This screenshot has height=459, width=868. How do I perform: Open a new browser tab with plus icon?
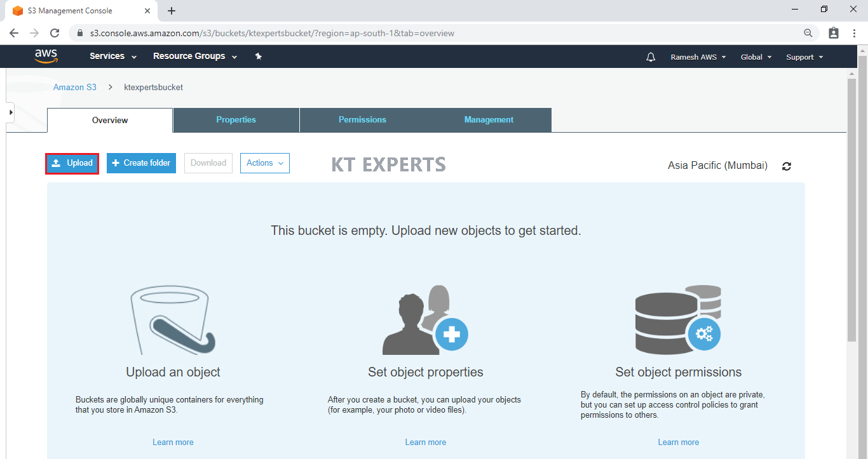coord(172,11)
